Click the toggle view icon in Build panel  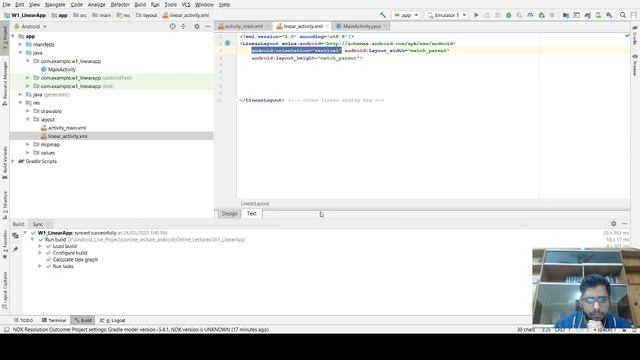coord(16,236)
